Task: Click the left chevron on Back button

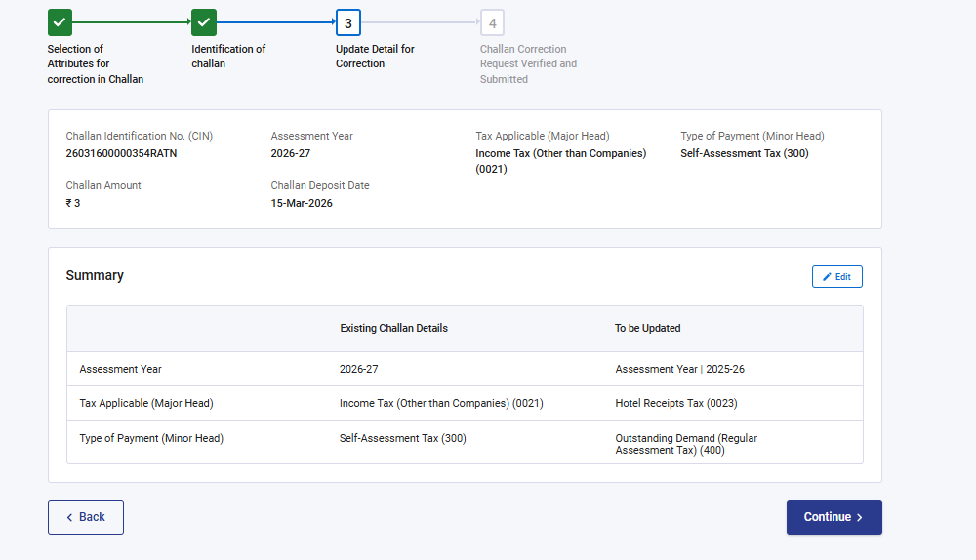Action: (x=69, y=517)
